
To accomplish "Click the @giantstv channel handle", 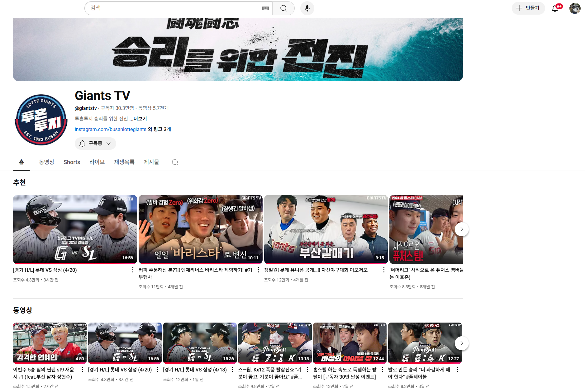I will pyautogui.click(x=86, y=108).
